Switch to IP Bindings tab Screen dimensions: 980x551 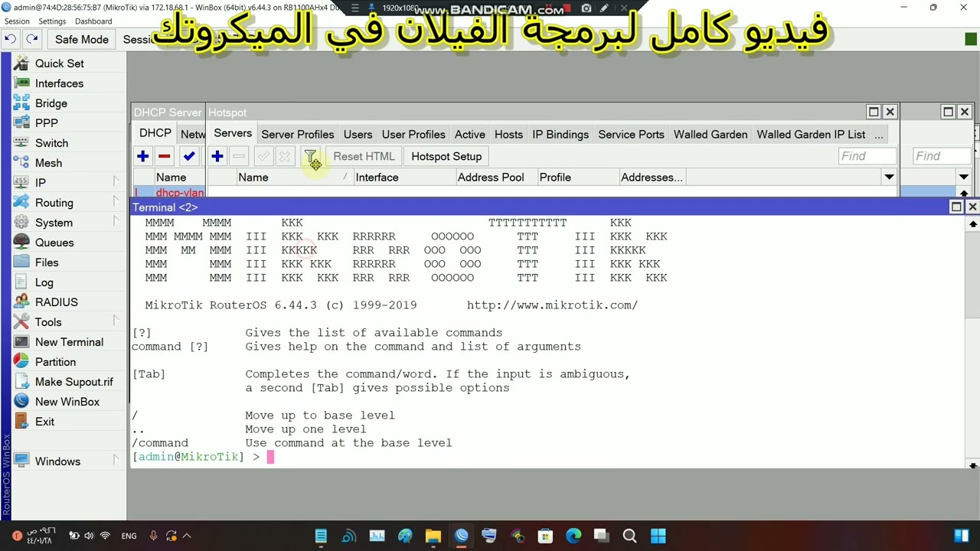click(x=560, y=135)
